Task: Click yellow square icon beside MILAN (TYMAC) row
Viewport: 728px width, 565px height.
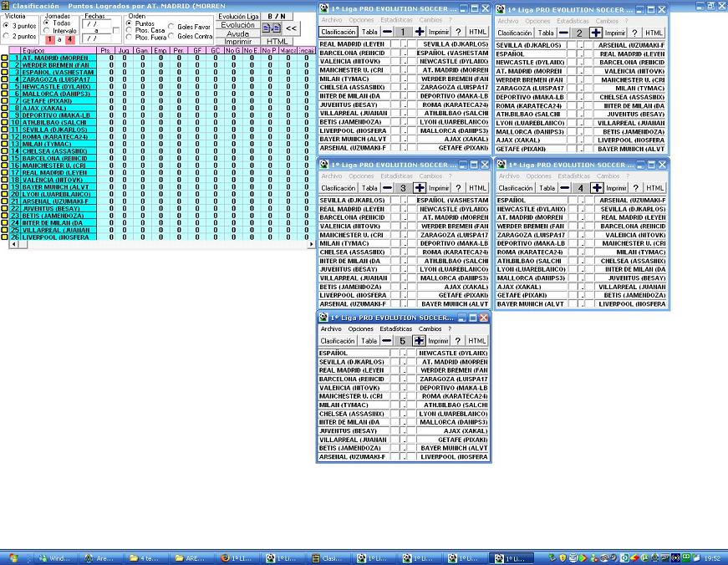Action: point(5,144)
